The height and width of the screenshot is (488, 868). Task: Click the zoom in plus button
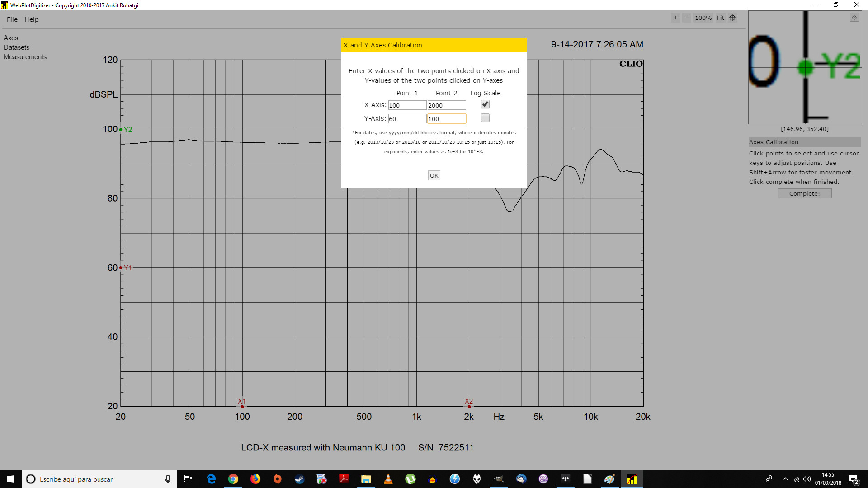675,18
